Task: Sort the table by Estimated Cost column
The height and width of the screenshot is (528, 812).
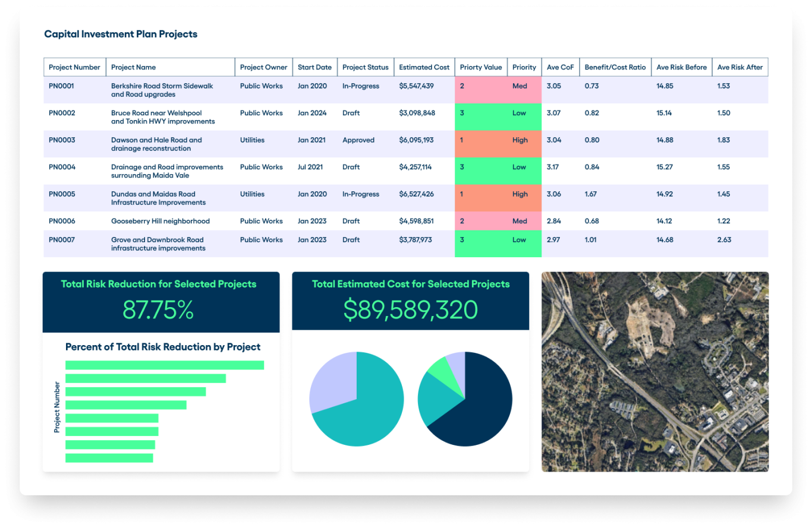Action: tap(424, 67)
